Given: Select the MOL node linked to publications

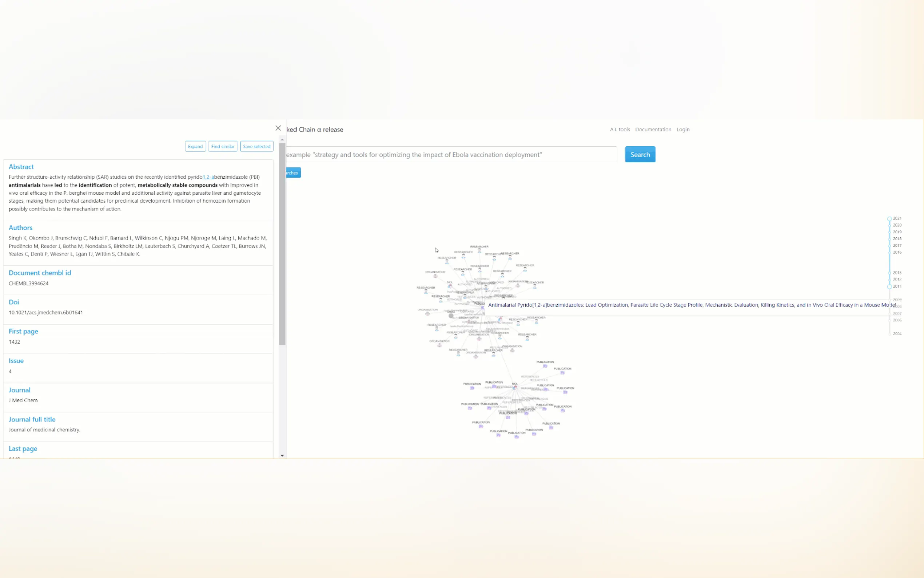Looking at the screenshot, I should [x=515, y=388].
